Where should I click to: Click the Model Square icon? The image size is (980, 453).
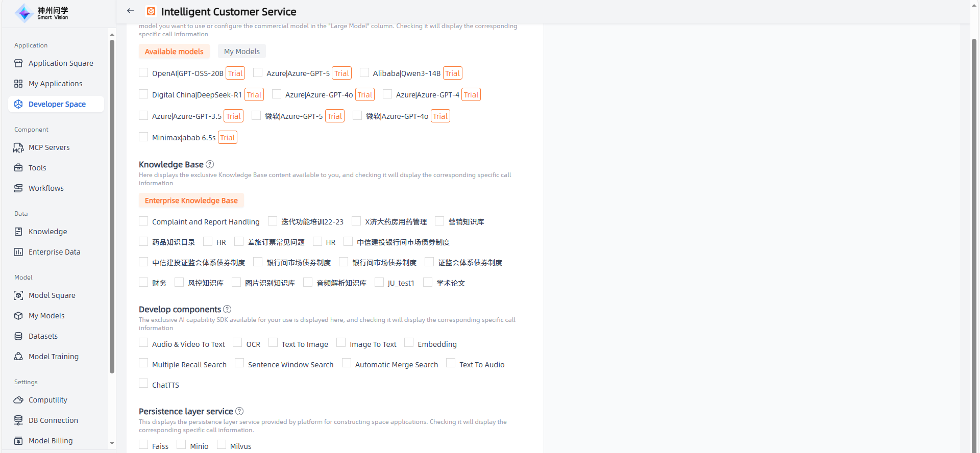[x=18, y=295]
